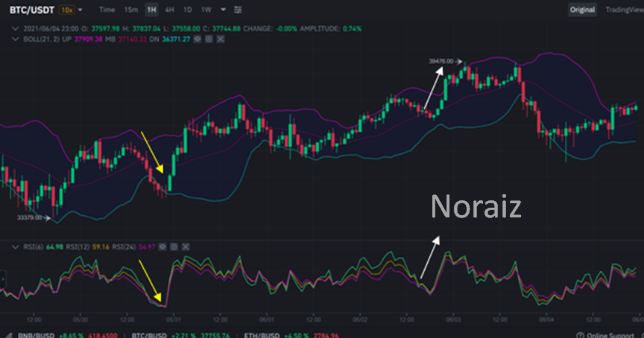The height and width of the screenshot is (338, 644).
Task: Click the close price 37744.88
Action: coord(226,29)
